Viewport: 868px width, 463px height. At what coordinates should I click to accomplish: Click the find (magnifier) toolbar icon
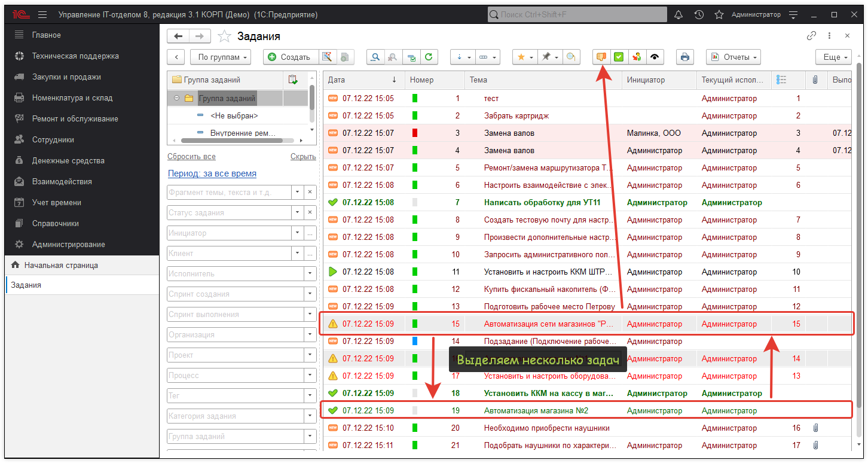[375, 57]
